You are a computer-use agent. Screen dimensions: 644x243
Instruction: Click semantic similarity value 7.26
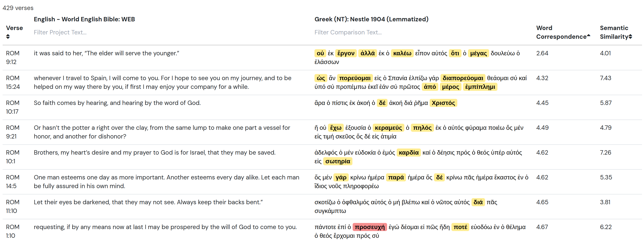[605, 153]
